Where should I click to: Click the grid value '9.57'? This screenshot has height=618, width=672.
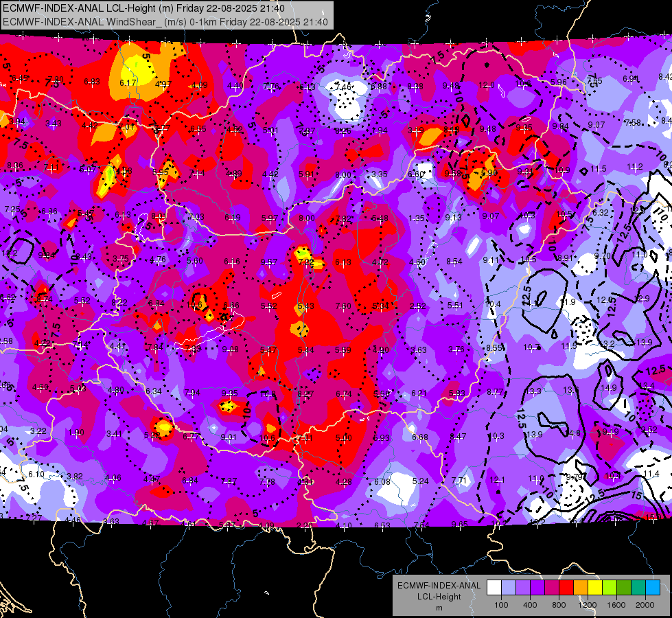click(x=268, y=262)
